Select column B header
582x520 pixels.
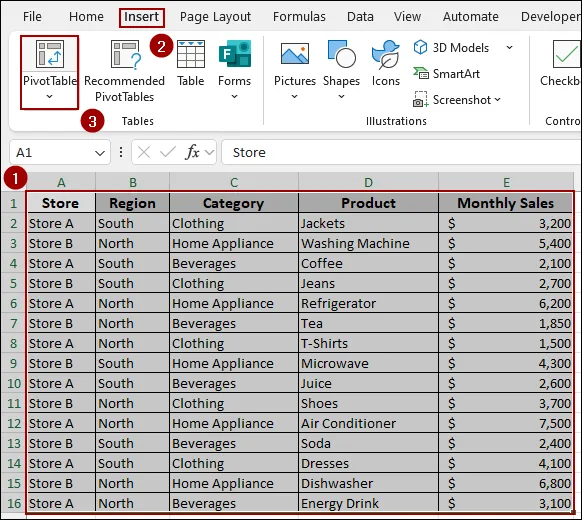(x=133, y=182)
